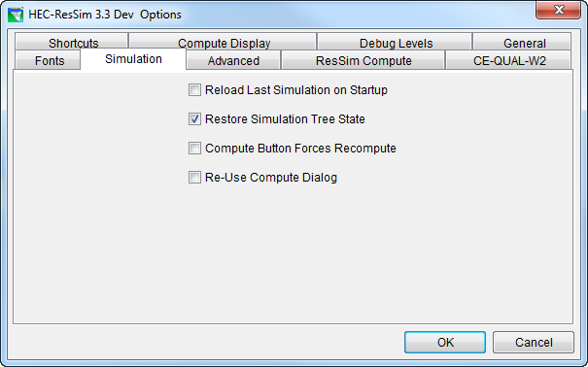
Task: Click the "HEC-ResSim 3.3 Dev Options" title text
Action: pyautogui.click(x=105, y=15)
